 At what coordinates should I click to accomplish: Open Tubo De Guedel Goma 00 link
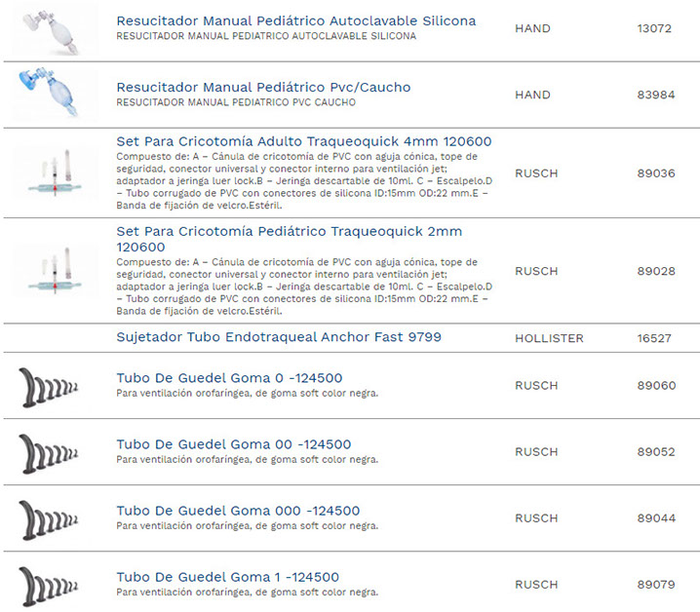tap(233, 444)
